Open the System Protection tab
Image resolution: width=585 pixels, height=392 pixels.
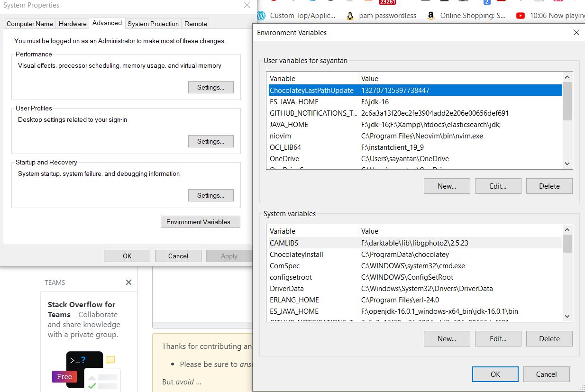pyautogui.click(x=153, y=24)
